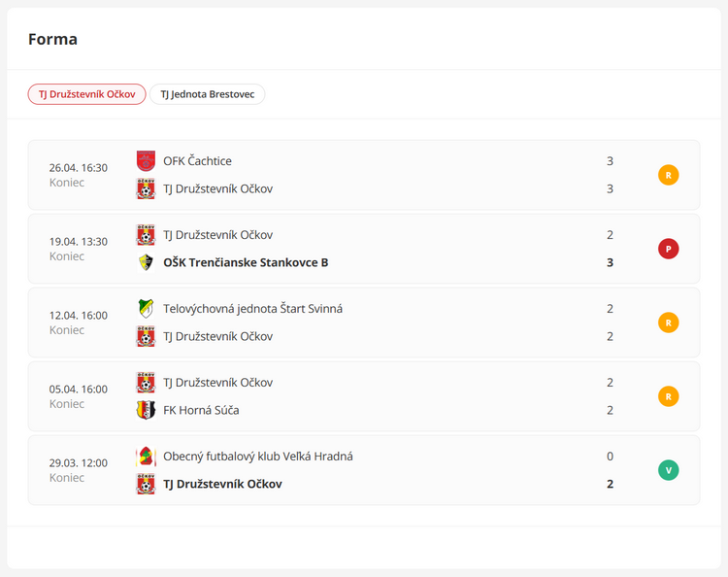Click Očkov's score 2 in 19.04. match
The height and width of the screenshot is (577, 728).
point(611,235)
